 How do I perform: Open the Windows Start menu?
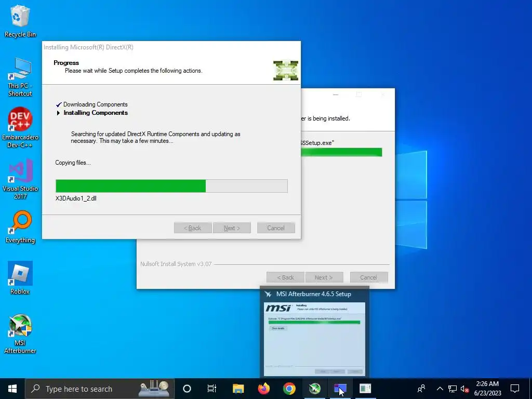[12, 389]
